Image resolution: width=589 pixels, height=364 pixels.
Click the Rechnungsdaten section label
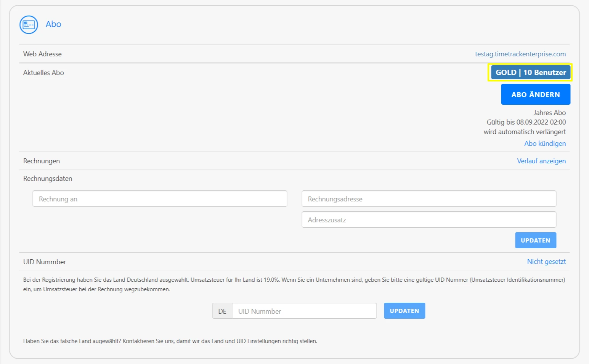point(48,179)
